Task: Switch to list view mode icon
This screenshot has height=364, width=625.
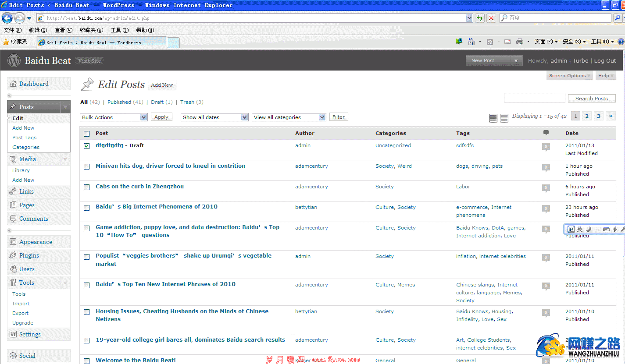Action: click(x=493, y=118)
